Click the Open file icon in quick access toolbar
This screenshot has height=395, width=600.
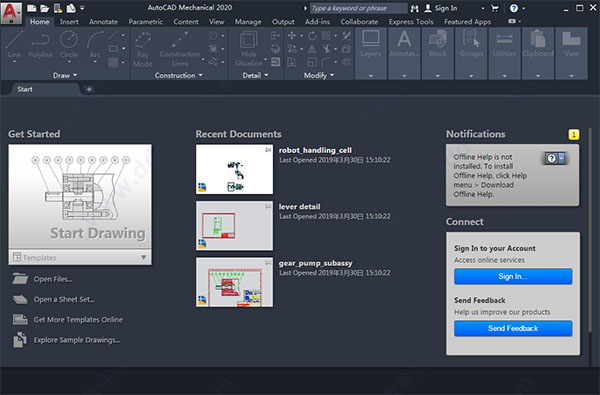pos(45,8)
